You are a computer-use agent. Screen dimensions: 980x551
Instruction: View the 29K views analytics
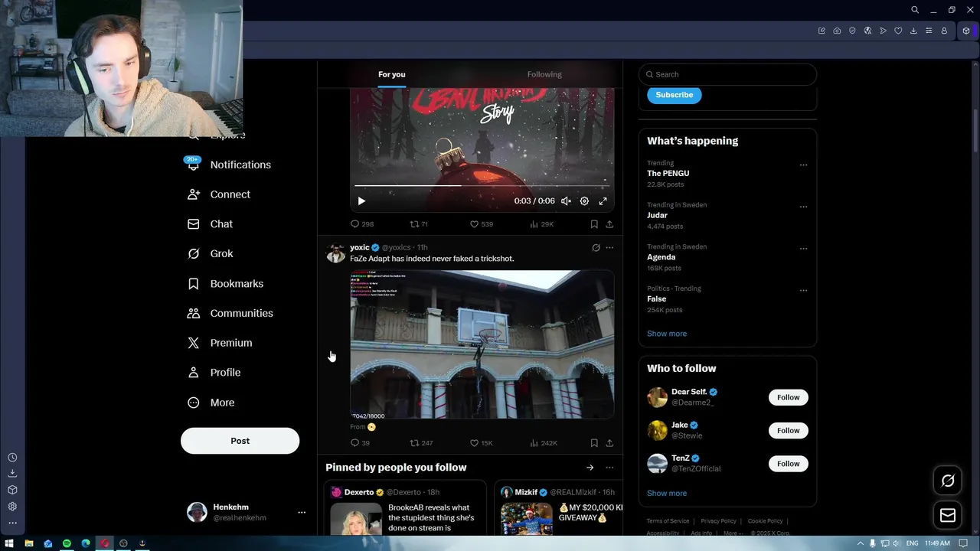coord(541,224)
